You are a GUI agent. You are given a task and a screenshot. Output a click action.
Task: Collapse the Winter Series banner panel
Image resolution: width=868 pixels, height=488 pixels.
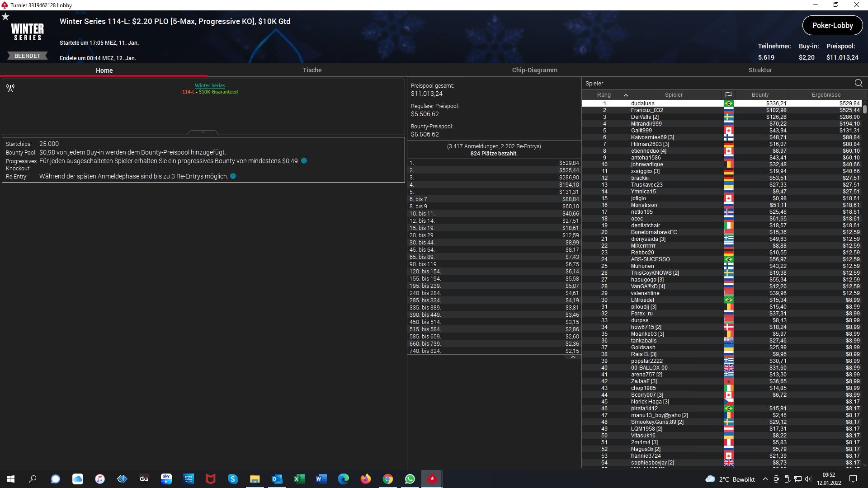[x=203, y=132]
